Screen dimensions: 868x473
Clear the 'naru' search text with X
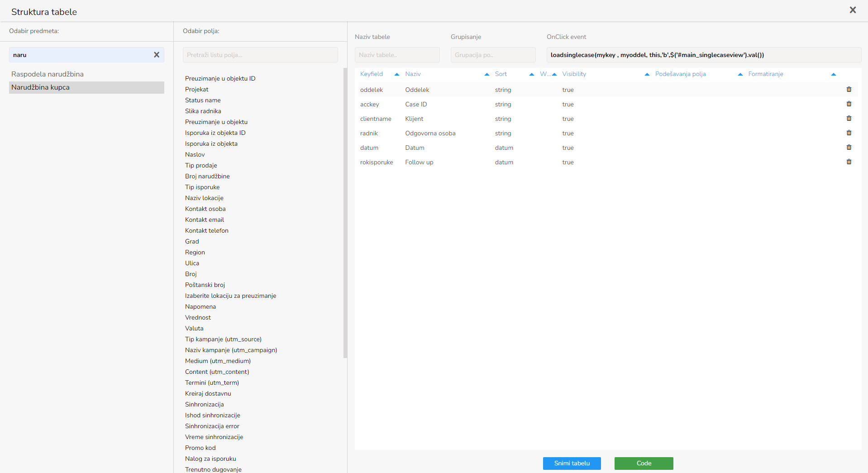pos(157,55)
